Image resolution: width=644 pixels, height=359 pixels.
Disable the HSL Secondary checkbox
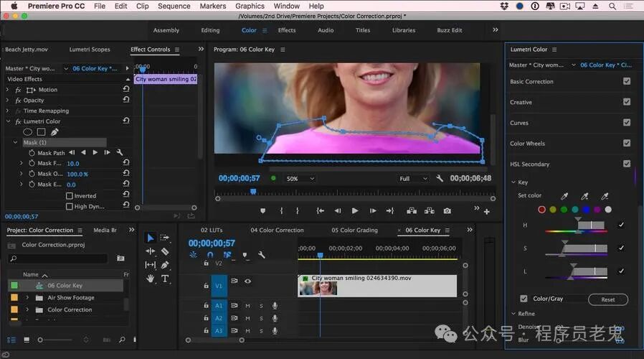pyautogui.click(x=627, y=163)
